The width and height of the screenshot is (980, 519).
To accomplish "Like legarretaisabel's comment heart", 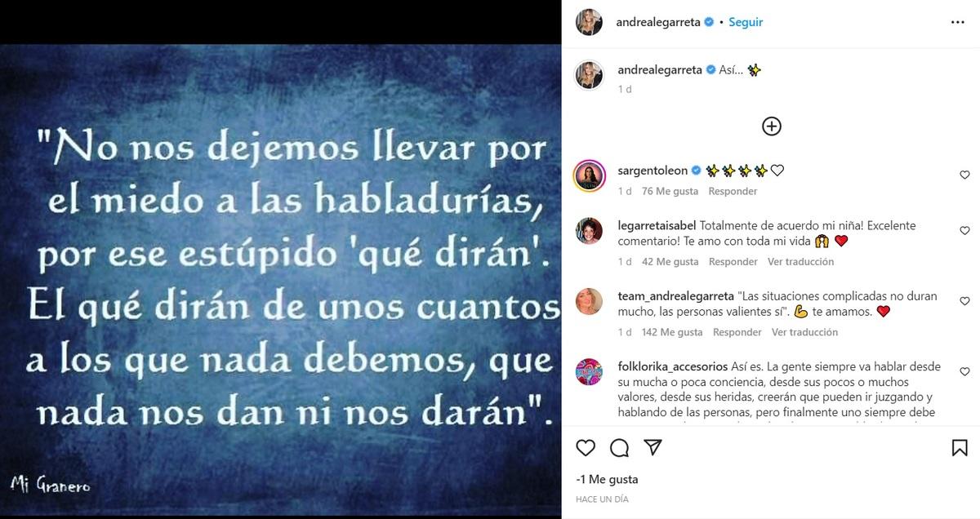I will (964, 231).
